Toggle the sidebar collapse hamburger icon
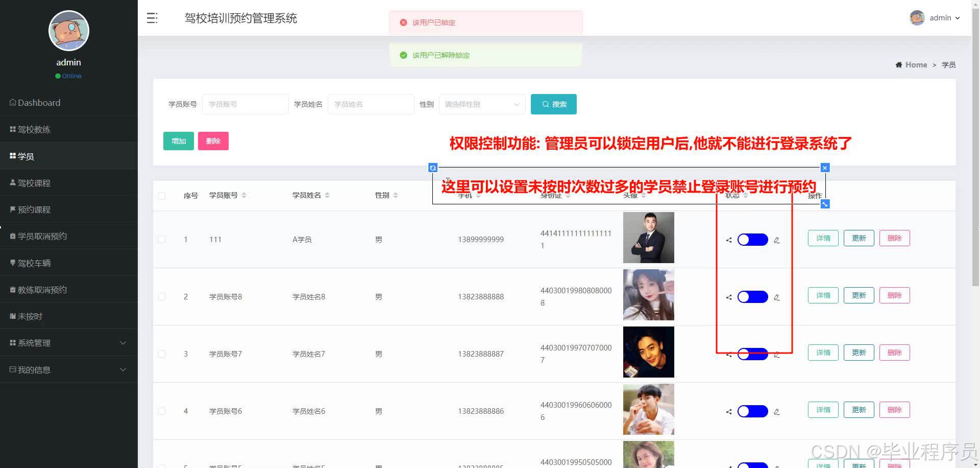Screen dimensions: 980x468 [x=152, y=18]
